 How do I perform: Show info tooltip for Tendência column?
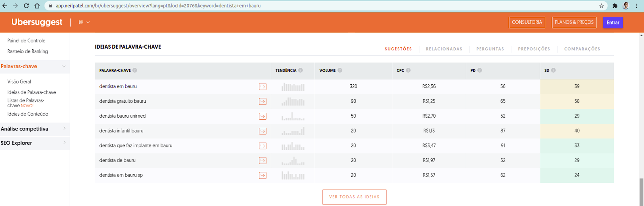[300, 70]
